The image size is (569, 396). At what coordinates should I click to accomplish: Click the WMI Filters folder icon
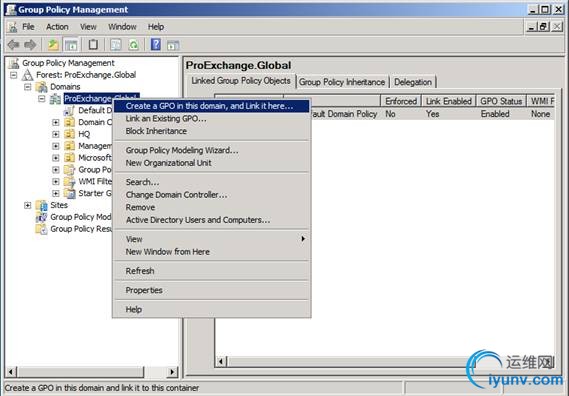pyautogui.click(x=69, y=181)
